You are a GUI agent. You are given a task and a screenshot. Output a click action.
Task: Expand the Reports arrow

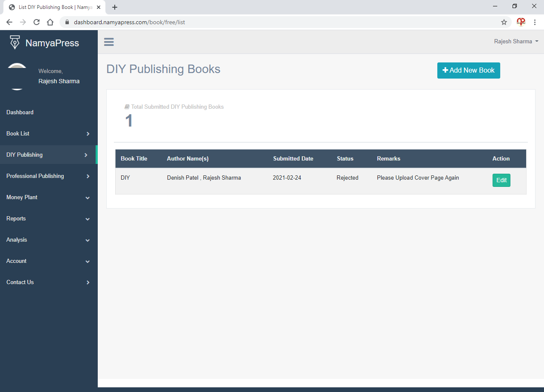[88, 219]
